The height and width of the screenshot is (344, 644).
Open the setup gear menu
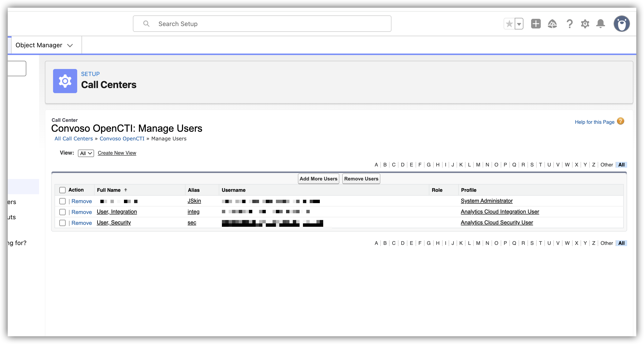585,24
